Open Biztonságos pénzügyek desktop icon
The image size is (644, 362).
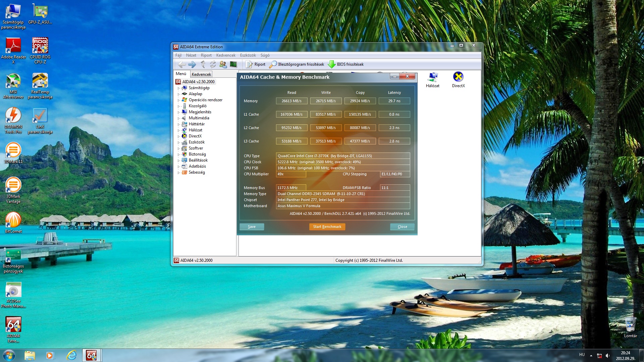pyautogui.click(x=13, y=261)
